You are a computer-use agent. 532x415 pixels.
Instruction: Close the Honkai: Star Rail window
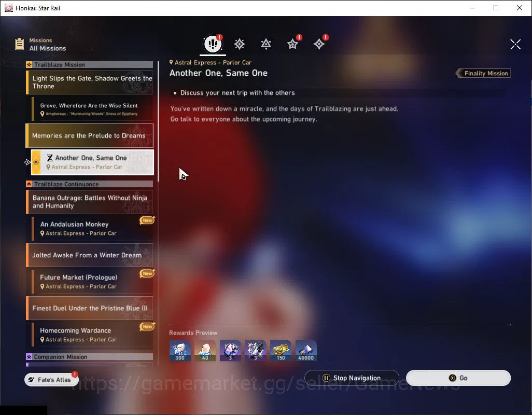coord(519,8)
